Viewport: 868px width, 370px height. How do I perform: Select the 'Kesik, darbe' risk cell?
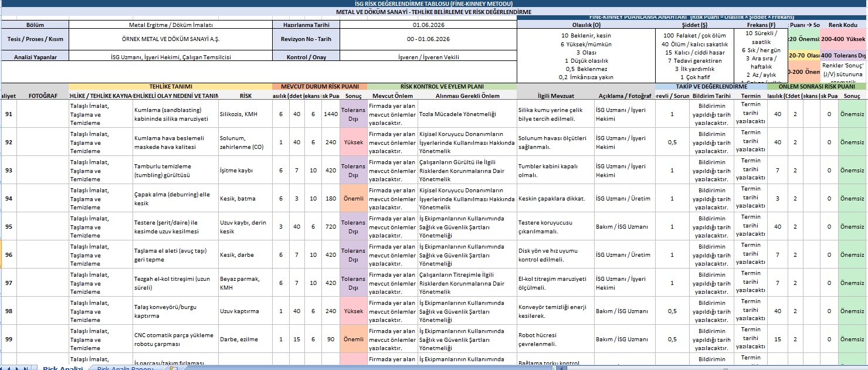point(245,254)
